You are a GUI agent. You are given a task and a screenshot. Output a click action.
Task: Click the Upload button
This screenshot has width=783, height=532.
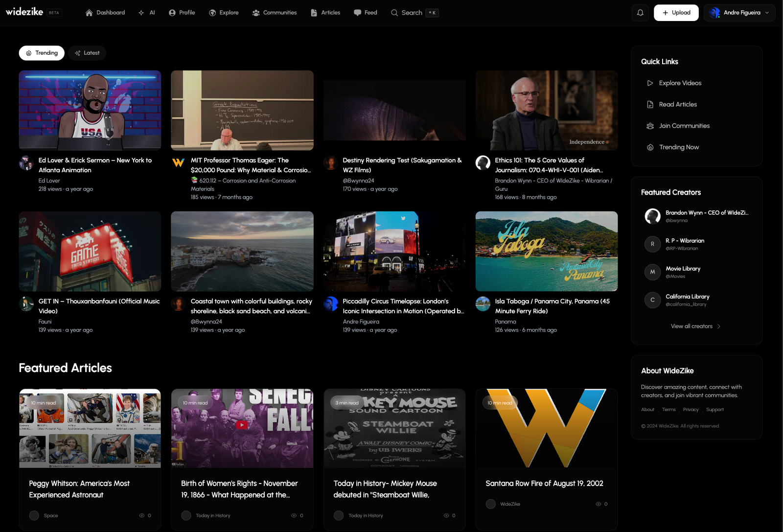pos(676,13)
